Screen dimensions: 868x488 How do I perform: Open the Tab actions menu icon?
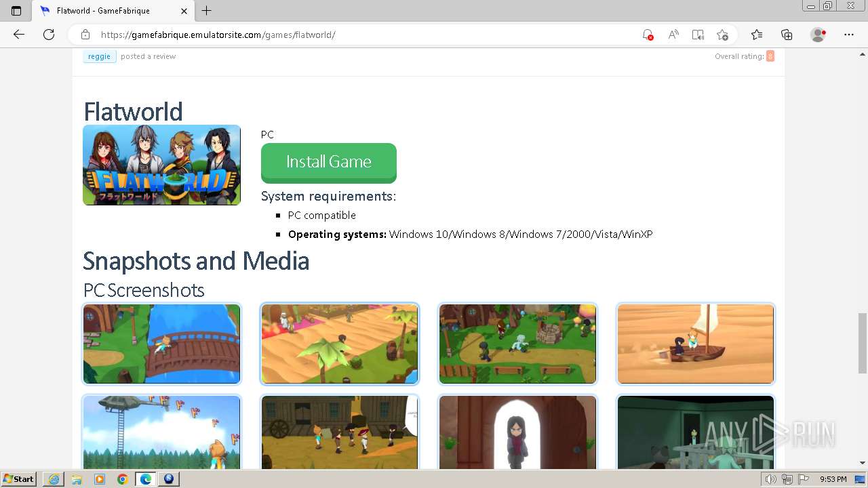16,11
